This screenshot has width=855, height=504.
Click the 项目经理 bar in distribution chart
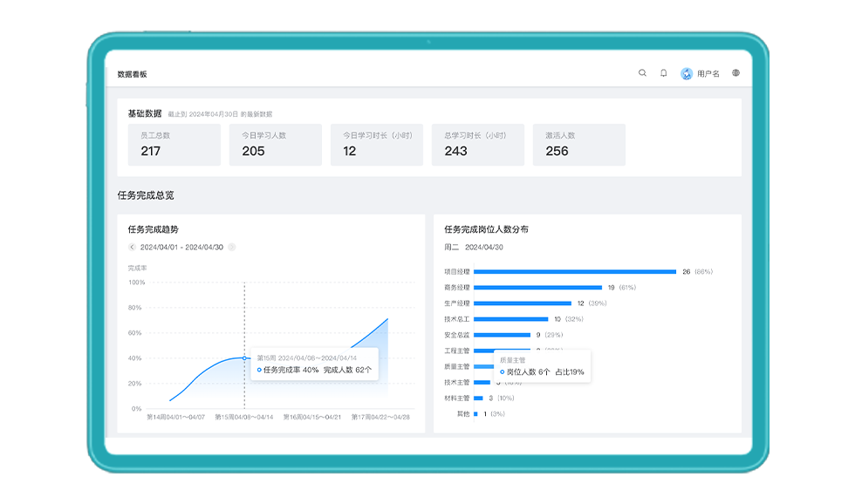575,272
